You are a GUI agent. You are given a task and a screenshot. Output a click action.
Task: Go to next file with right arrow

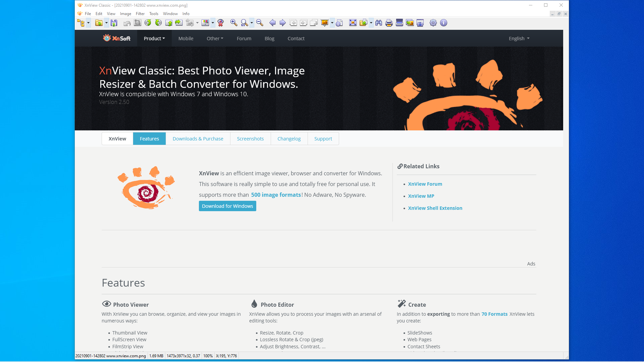(x=283, y=23)
